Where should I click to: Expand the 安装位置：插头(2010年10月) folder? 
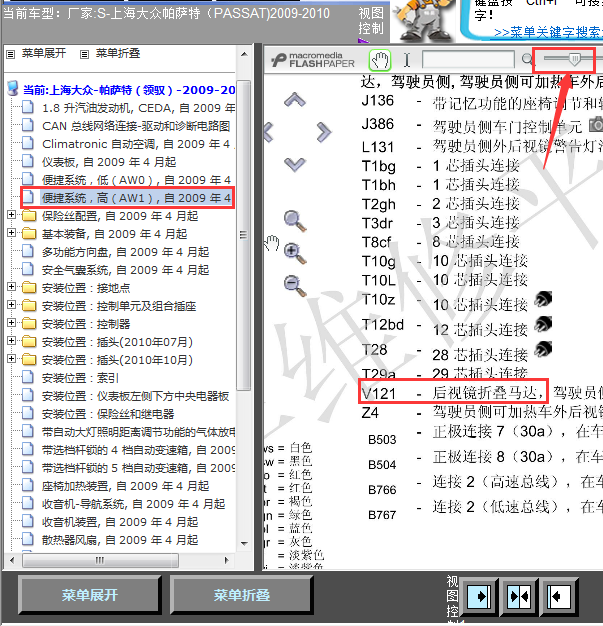coord(12,358)
